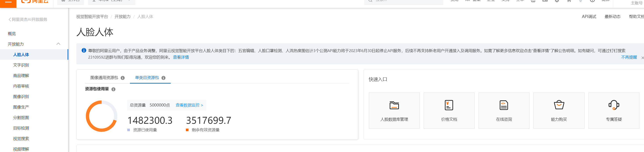Click the 阿里灵杰AI开放服务 sidebar title
The height and width of the screenshot is (152, 644).
pyautogui.click(x=29, y=19)
